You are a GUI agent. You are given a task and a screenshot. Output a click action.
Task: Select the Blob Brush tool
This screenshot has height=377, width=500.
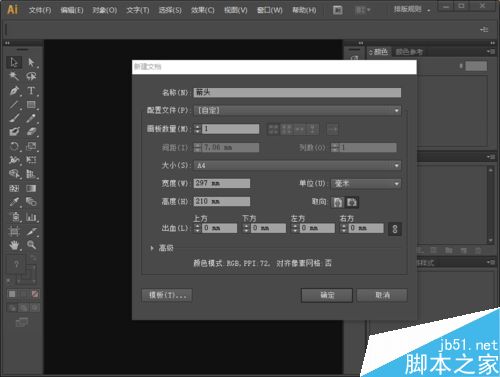tap(14, 132)
